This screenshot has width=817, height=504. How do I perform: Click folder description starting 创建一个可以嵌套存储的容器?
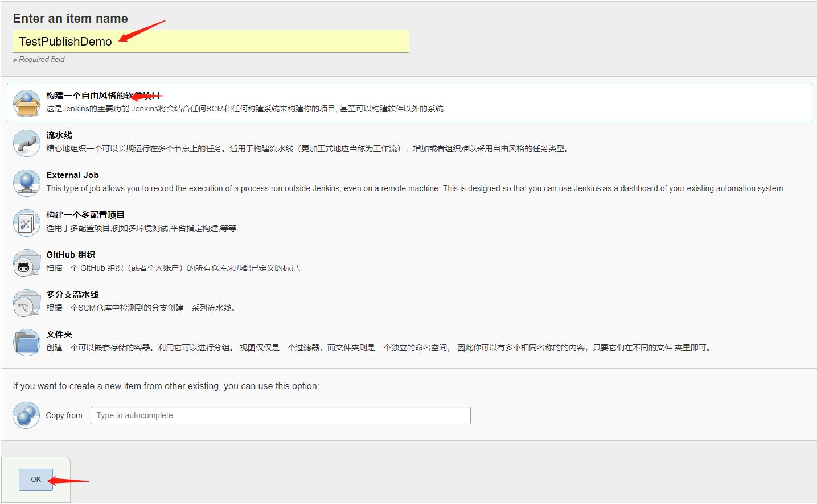pos(379,348)
